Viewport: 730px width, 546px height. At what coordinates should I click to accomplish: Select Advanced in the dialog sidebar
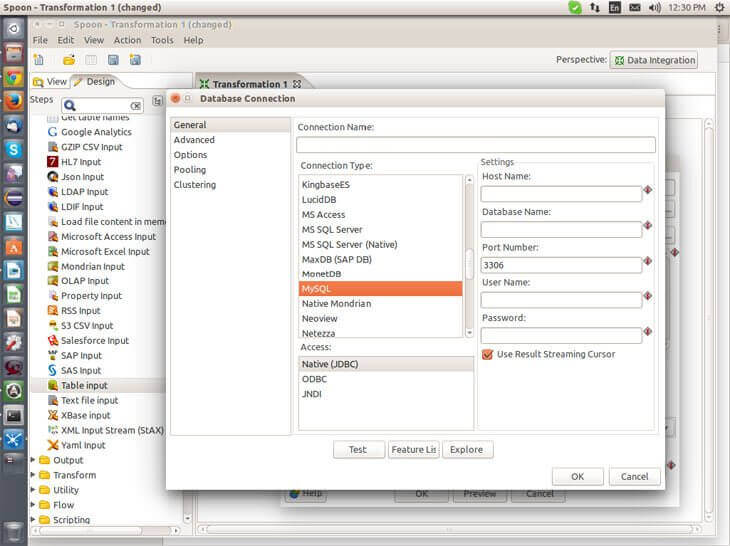click(194, 140)
